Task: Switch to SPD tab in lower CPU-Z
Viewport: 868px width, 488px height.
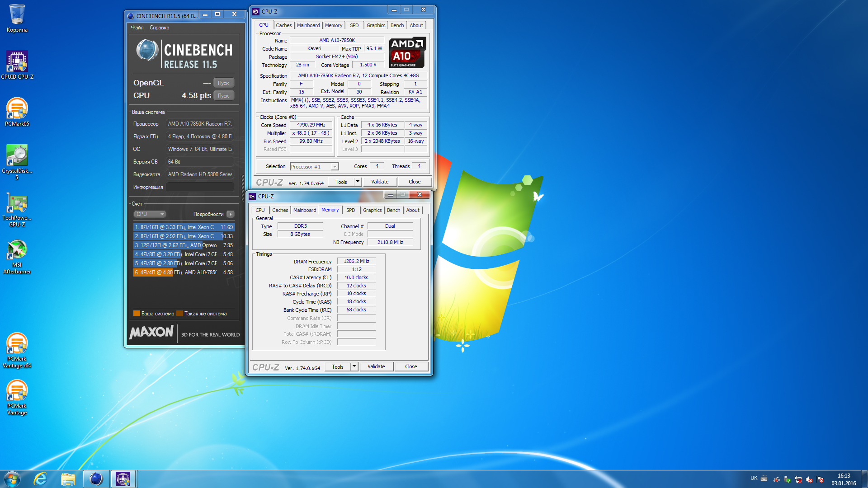Action: tap(351, 210)
